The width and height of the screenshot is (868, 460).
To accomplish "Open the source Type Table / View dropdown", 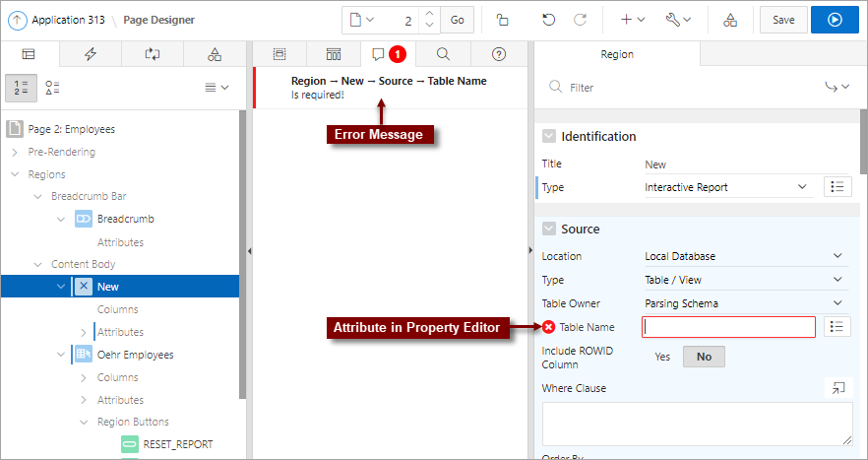I will point(746,280).
